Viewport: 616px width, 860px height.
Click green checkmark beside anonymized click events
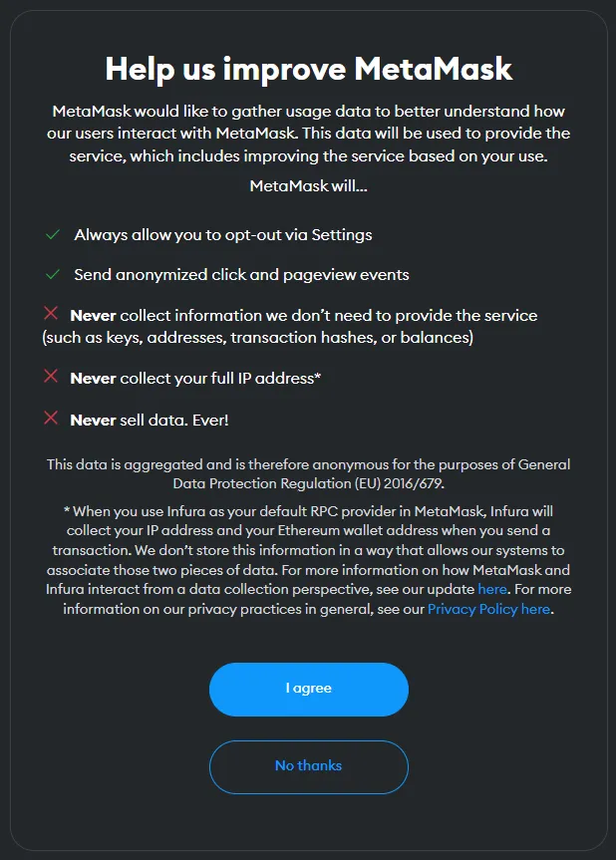[53, 274]
